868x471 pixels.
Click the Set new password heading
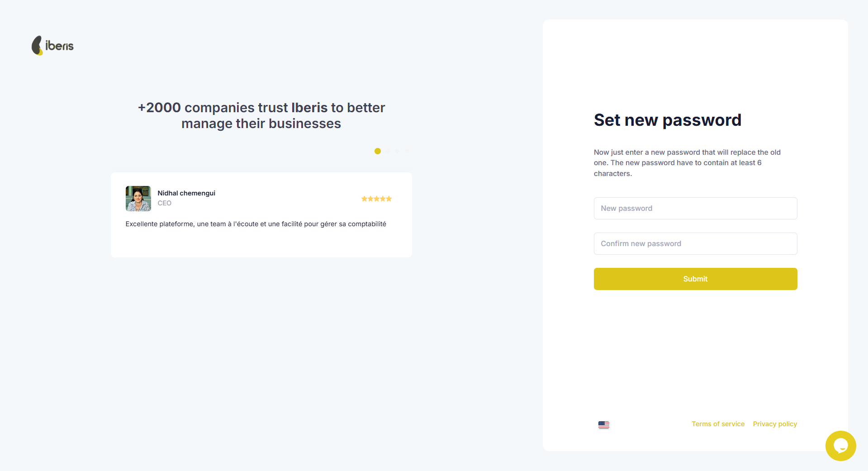(x=667, y=120)
